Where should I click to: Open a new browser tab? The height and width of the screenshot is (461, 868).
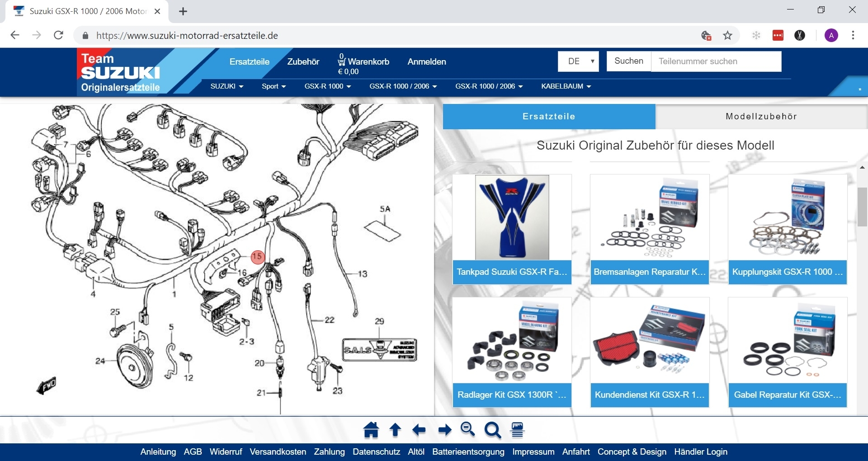(183, 12)
